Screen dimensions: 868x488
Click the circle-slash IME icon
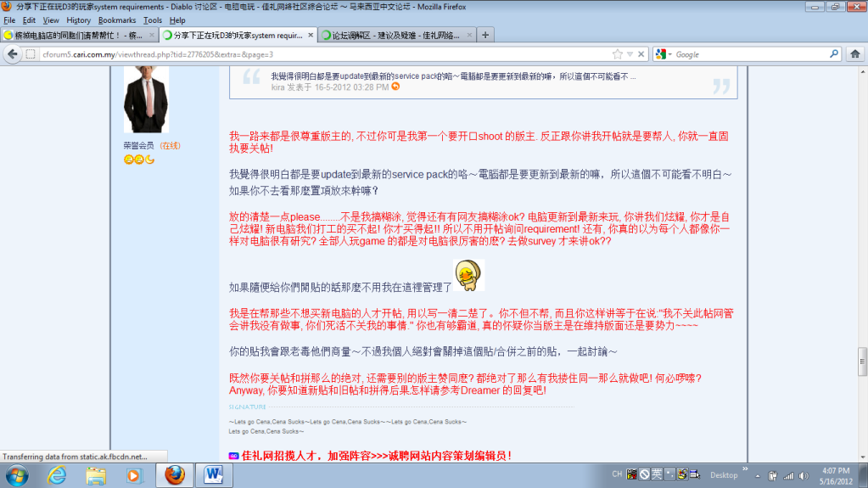pos(644,474)
